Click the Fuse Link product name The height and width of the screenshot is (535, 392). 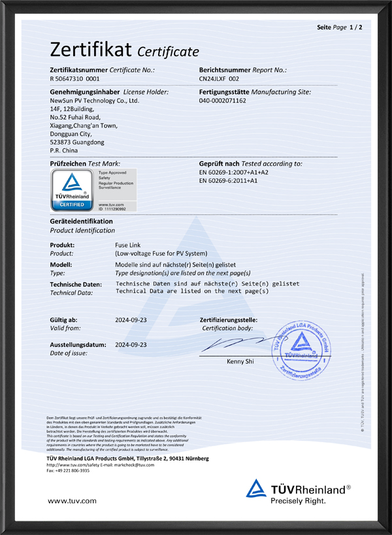(x=127, y=245)
